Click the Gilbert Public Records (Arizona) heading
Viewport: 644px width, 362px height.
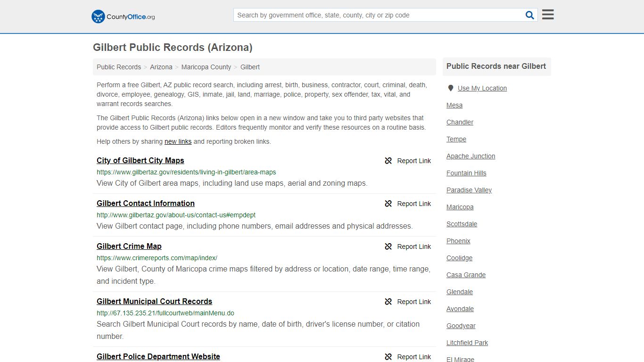pyautogui.click(x=173, y=48)
